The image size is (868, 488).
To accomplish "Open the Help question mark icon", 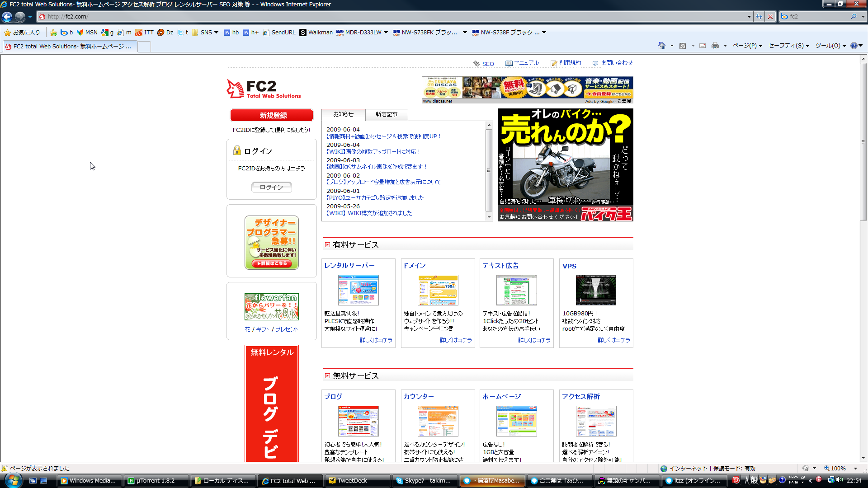I will (854, 46).
